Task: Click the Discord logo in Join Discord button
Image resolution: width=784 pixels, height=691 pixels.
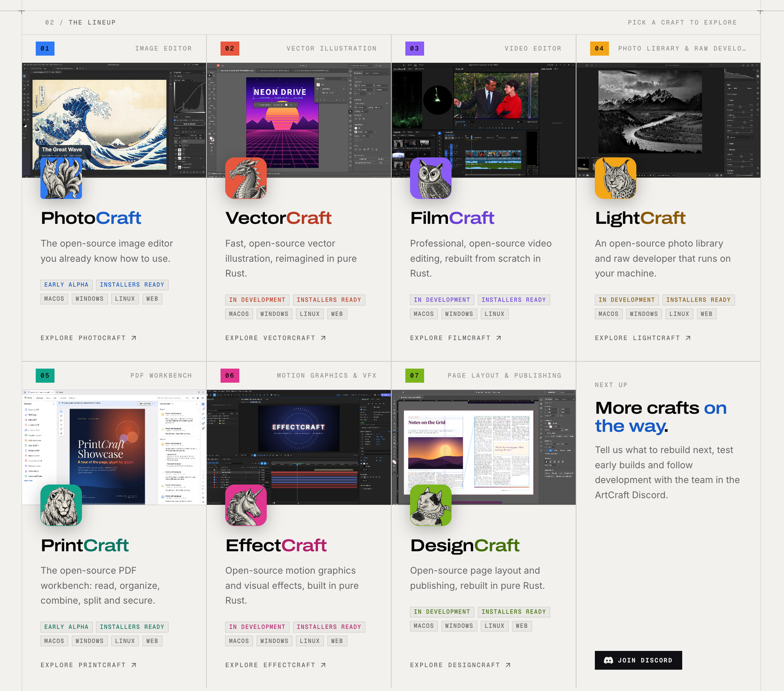Action: point(609,661)
